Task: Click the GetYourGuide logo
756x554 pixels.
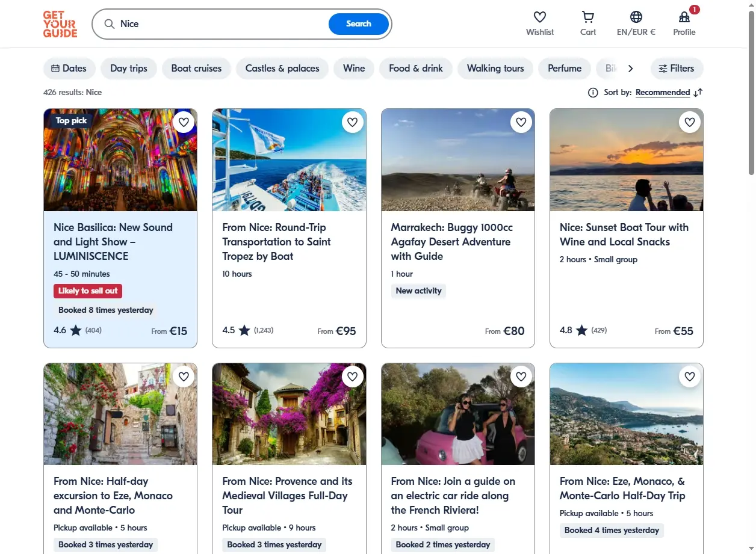Action: pos(60,24)
